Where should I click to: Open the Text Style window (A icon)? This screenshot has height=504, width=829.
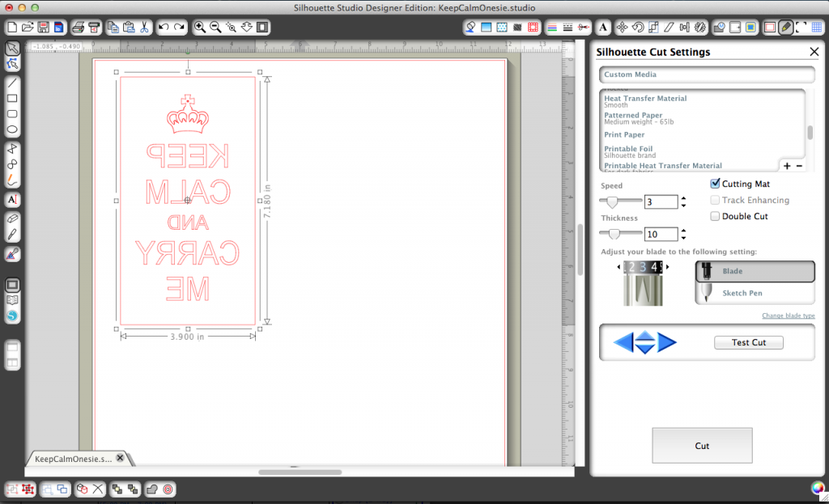[x=602, y=27]
